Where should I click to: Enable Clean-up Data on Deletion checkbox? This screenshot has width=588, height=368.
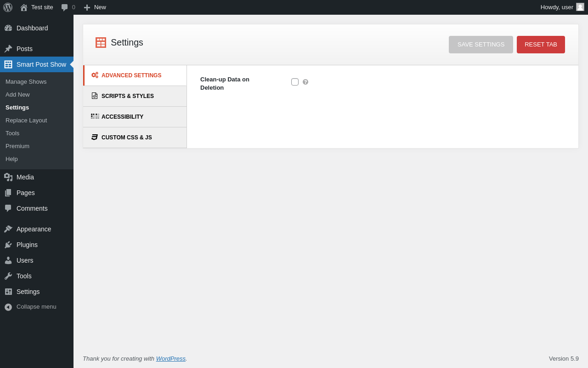[x=295, y=82]
